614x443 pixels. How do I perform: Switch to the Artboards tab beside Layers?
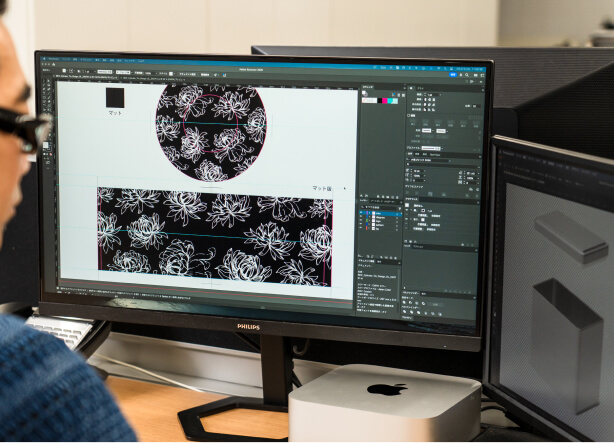coord(377,202)
